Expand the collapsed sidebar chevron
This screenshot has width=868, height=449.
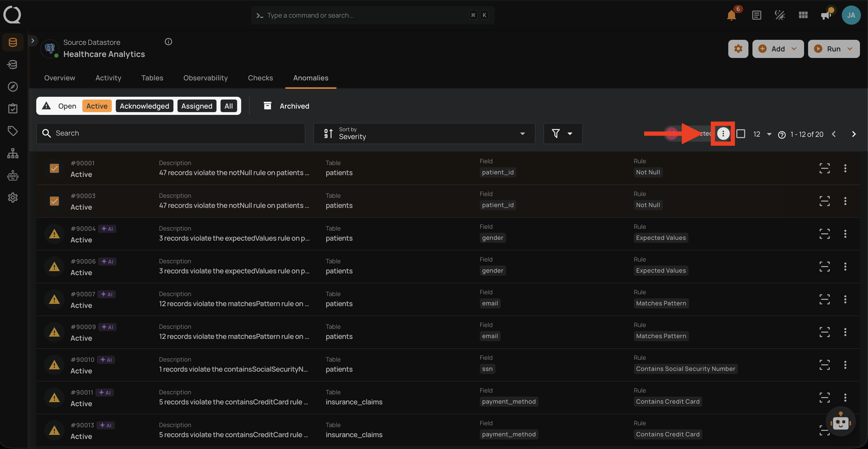click(33, 41)
